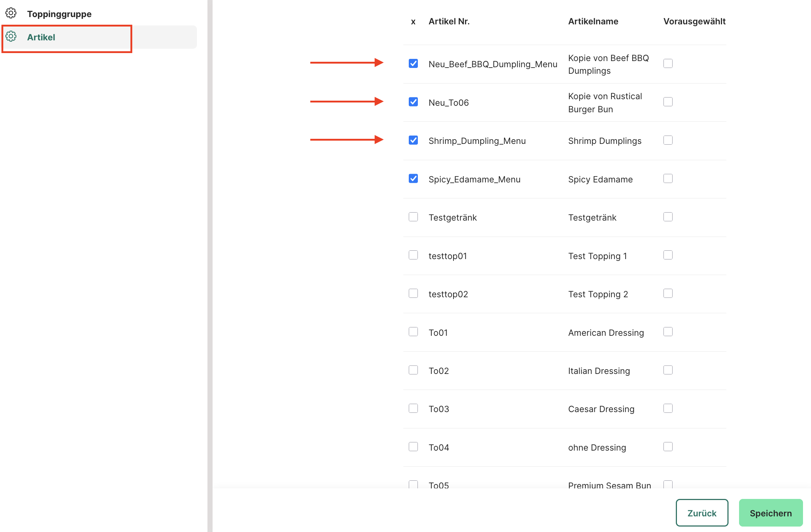Click the x column header

pos(413,22)
